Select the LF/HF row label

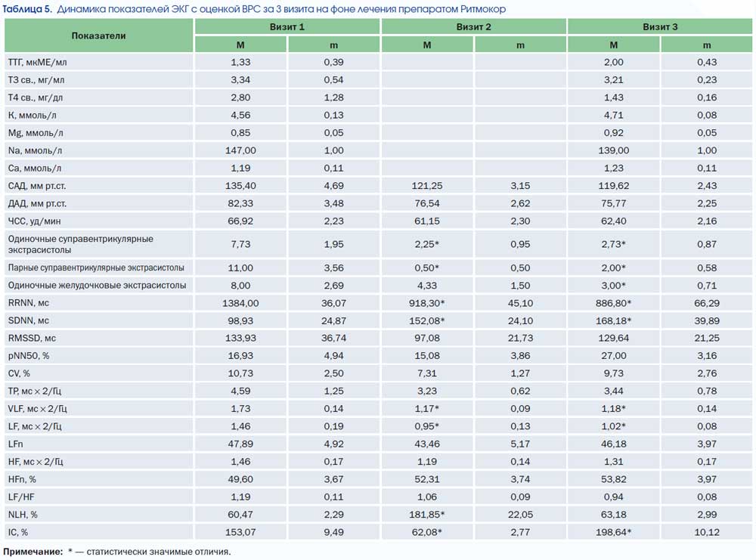click(21, 497)
